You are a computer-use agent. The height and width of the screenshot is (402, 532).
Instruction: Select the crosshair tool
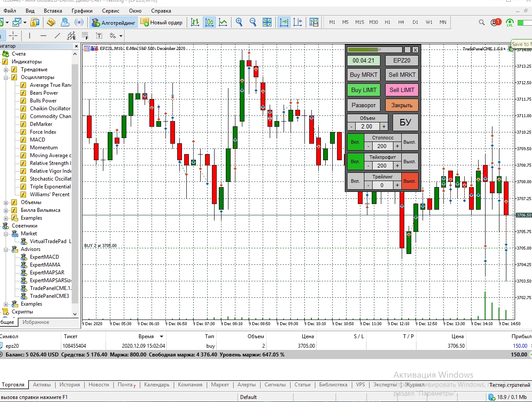[13, 36]
